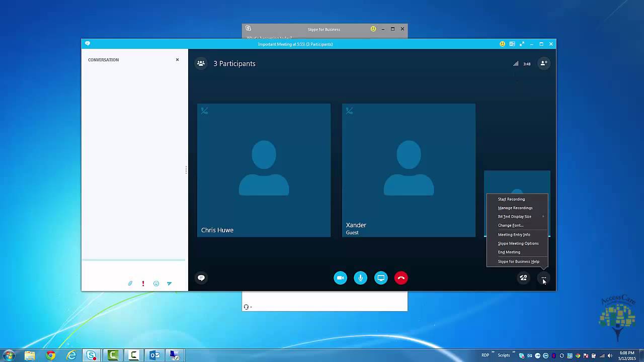Click the invite more people icon
Screen dimensions: 644x362
(x=543, y=63)
